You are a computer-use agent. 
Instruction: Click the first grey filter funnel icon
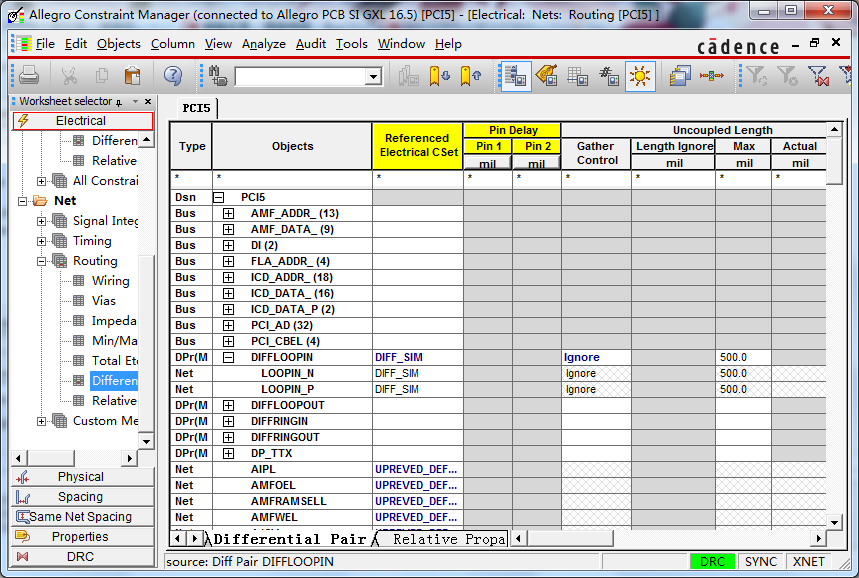[x=757, y=76]
